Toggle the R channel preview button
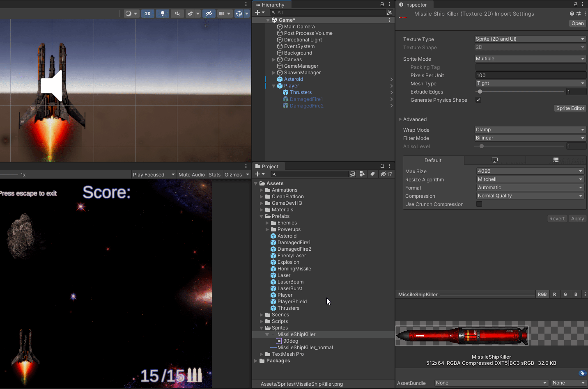The width and height of the screenshot is (588, 389). 555,295
